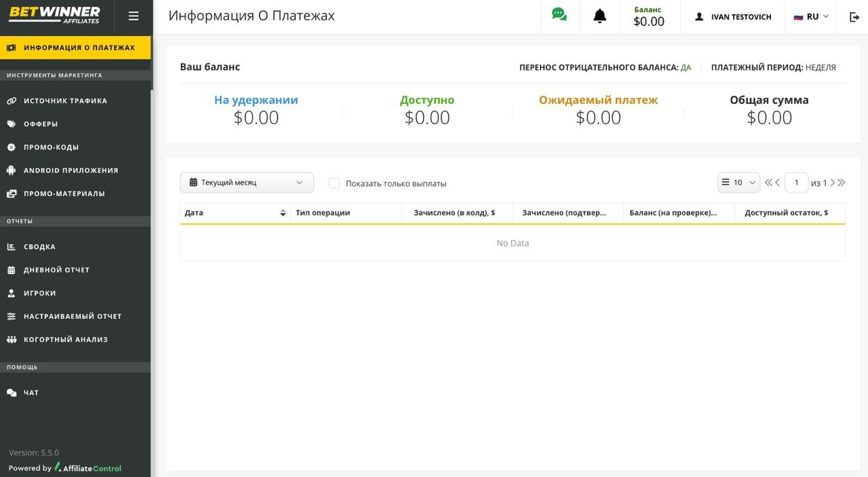
Task: Click the previous page arrow
Action: point(777,183)
